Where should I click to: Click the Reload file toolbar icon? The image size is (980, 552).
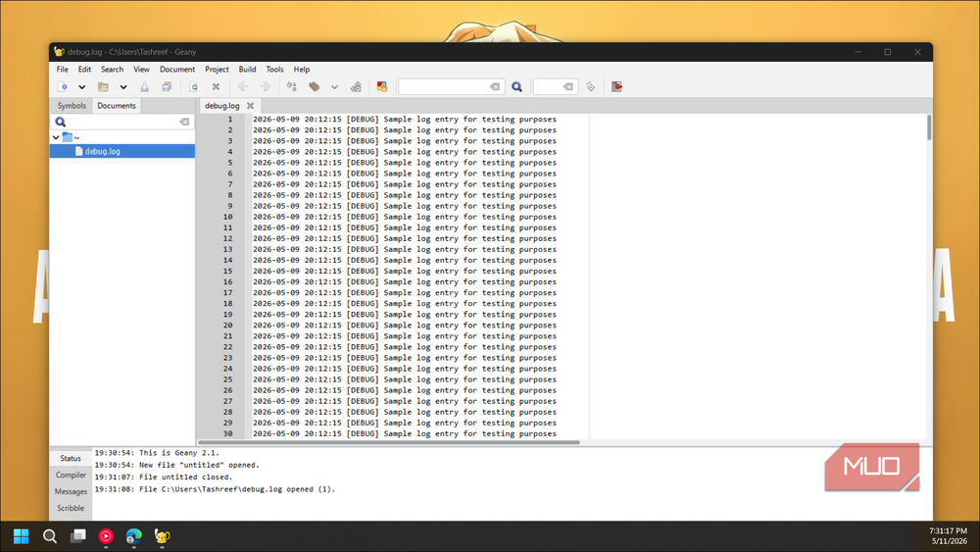click(194, 87)
